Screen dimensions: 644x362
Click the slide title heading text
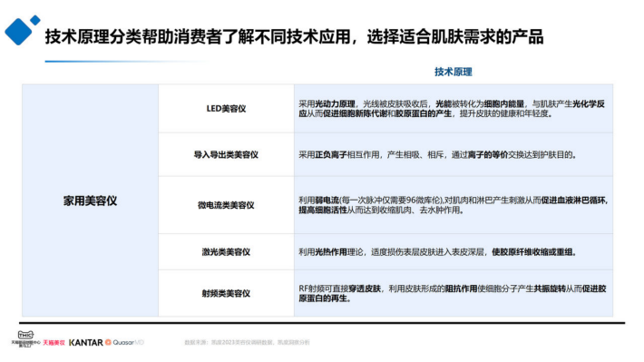[294, 36]
